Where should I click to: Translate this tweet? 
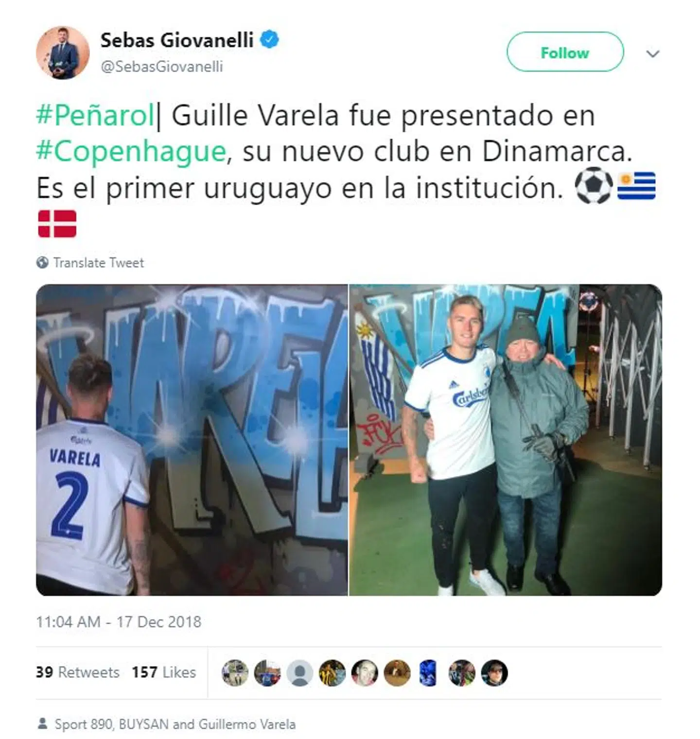[x=98, y=262]
